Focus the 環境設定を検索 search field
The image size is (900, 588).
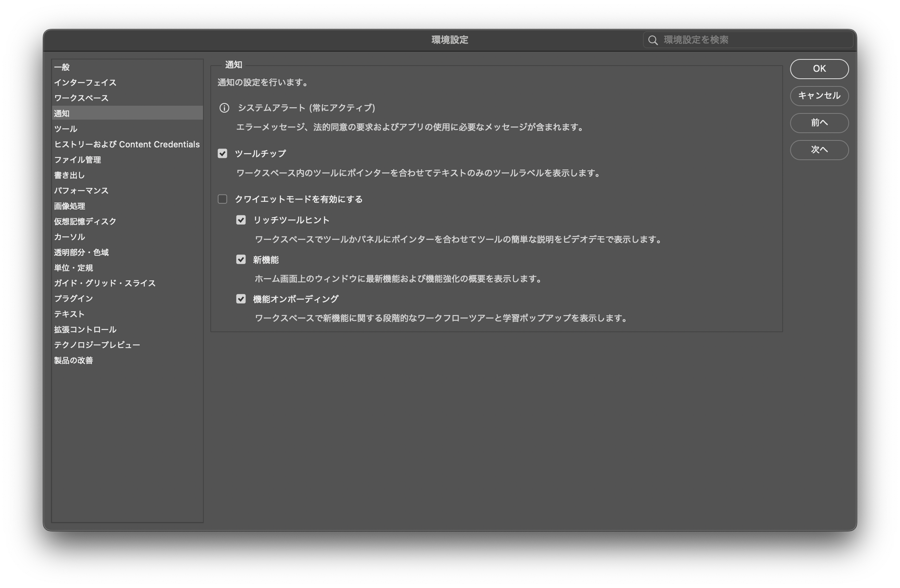pos(753,40)
